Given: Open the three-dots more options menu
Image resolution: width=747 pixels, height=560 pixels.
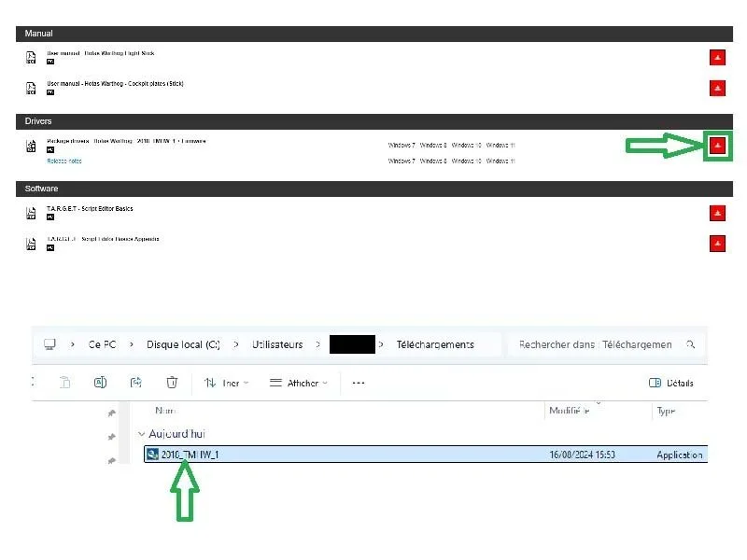Looking at the screenshot, I should (359, 383).
